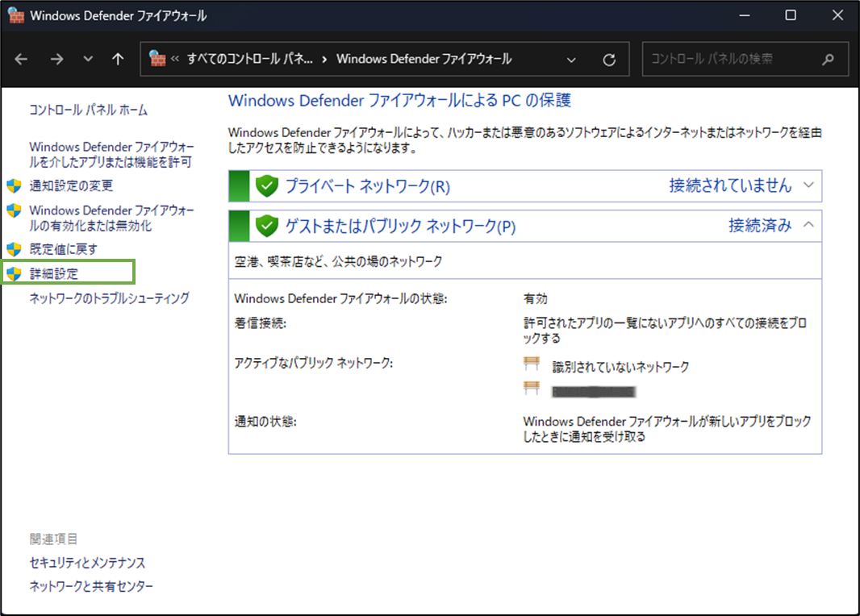Click 接続されていません status text
Image resolution: width=860 pixels, height=616 pixels.
tap(731, 185)
